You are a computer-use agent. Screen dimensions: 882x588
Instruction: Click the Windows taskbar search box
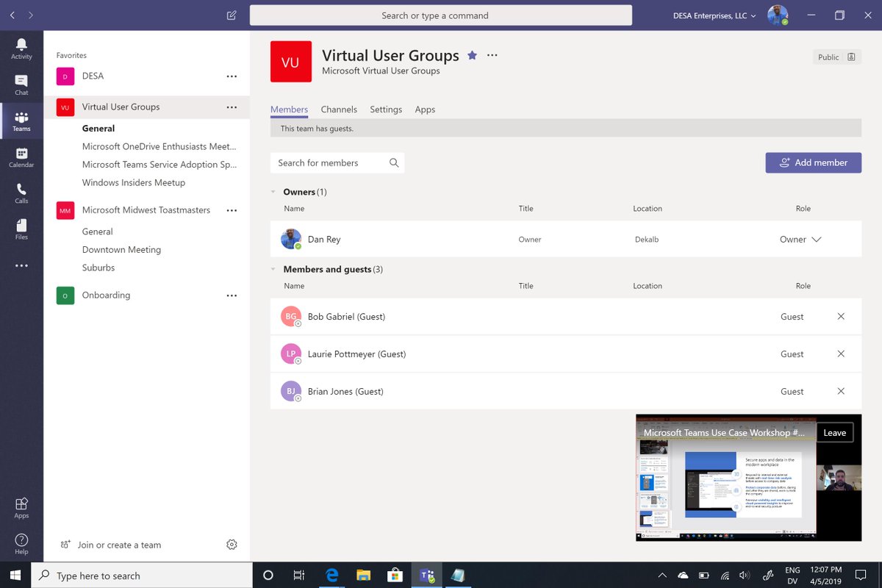point(142,576)
